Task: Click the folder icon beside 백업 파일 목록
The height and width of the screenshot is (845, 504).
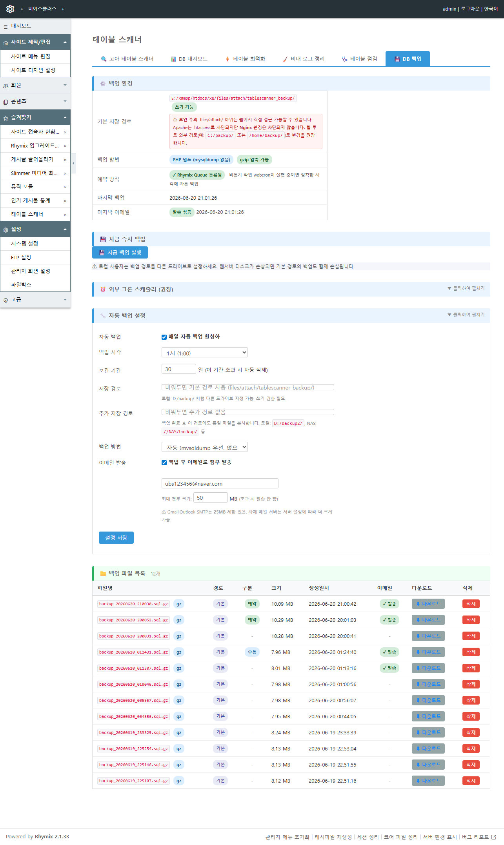Action: tap(103, 574)
